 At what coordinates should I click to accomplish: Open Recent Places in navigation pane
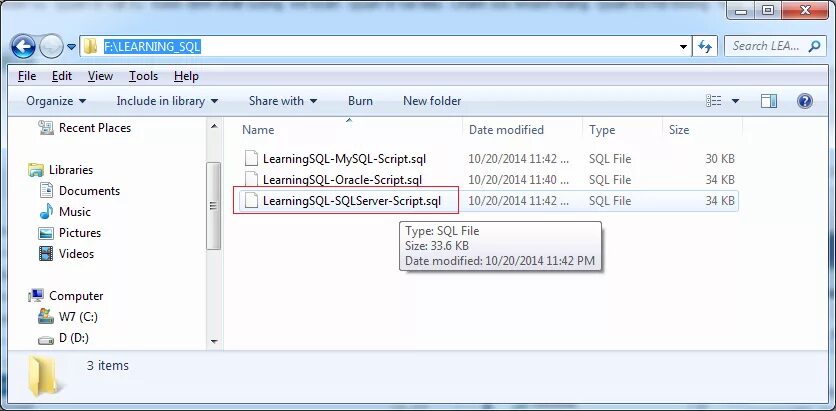point(95,128)
